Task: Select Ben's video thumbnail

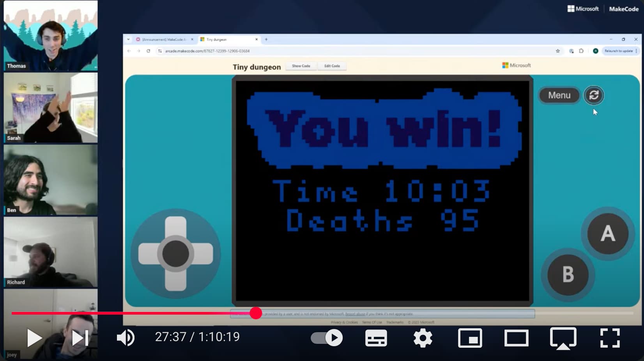Action: pos(51,180)
